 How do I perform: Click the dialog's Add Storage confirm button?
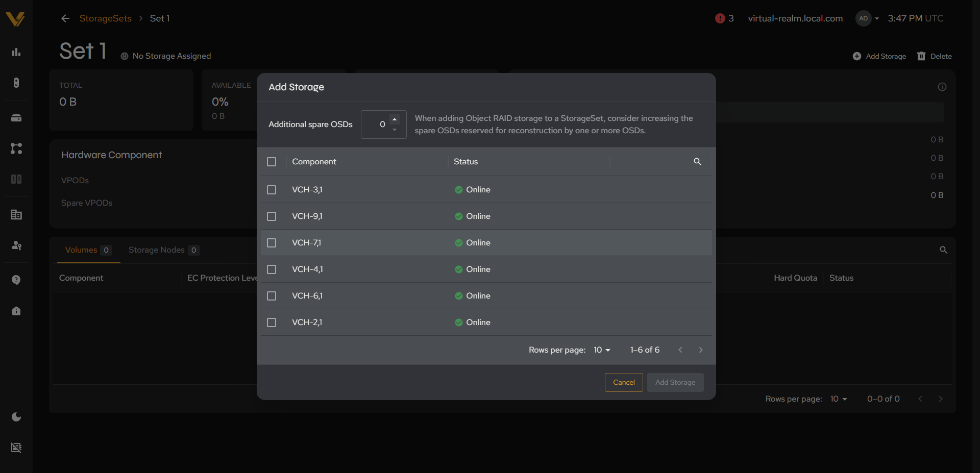click(x=675, y=383)
